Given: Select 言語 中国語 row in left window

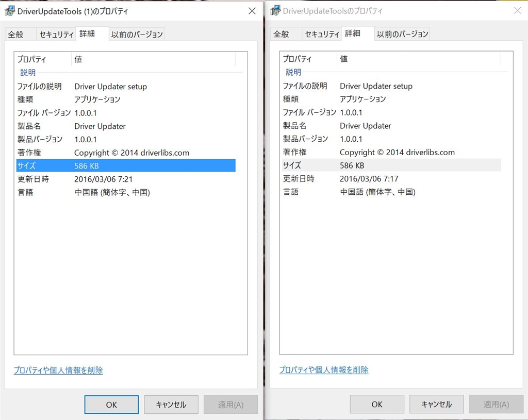Looking at the screenshot, I should pos(126,193).
